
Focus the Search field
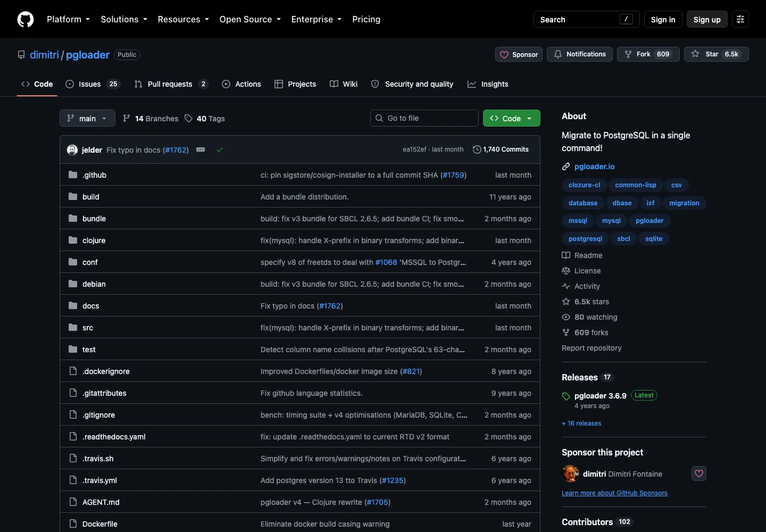tap(586, 19)
